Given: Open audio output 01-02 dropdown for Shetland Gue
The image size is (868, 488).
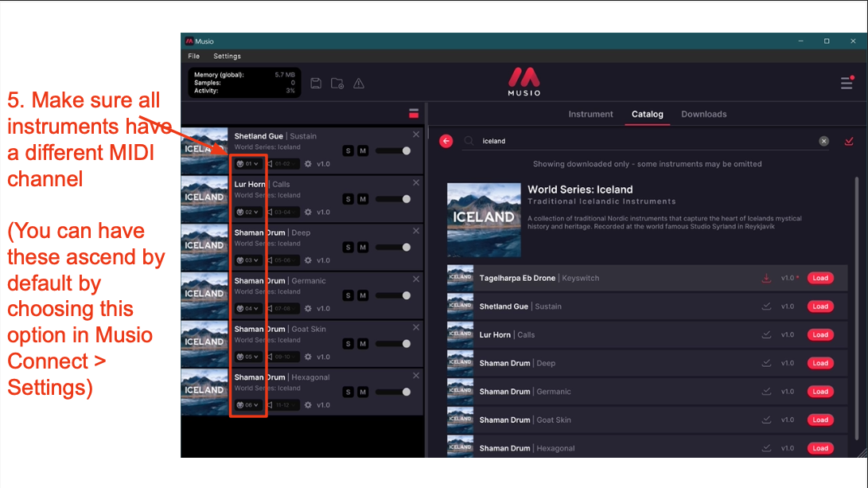Looking at the screenshot, I should tap(283, 164).
